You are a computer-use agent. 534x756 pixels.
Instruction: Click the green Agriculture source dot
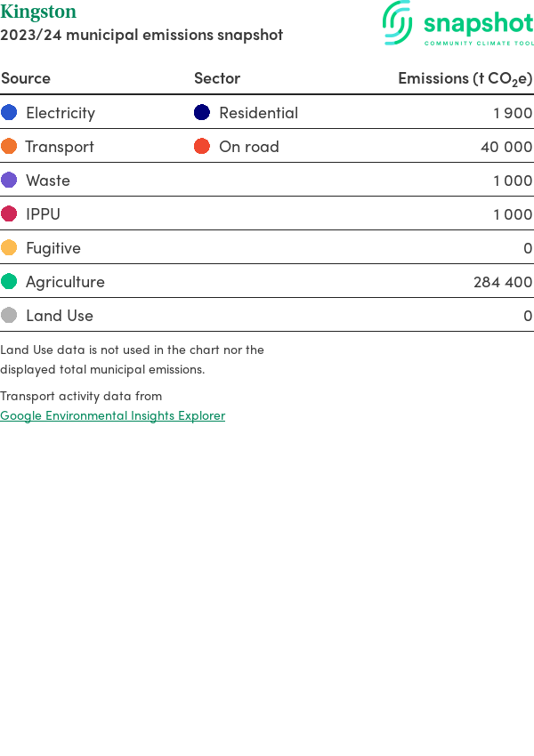[9, 281]
